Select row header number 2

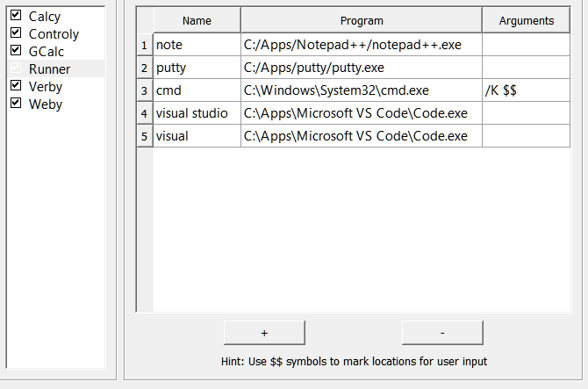(145, 68)
